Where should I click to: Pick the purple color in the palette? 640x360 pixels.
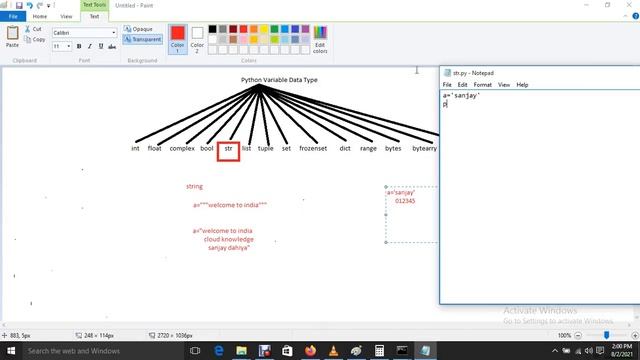tap(305, 29)
